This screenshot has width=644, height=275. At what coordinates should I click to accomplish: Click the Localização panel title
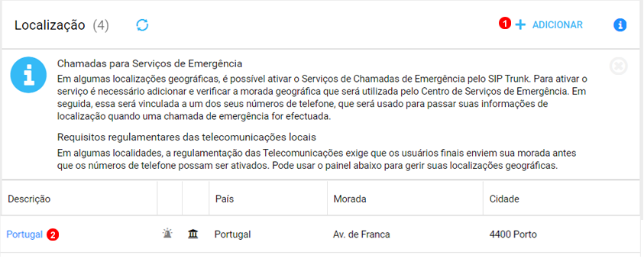click(x=50, y=25)
